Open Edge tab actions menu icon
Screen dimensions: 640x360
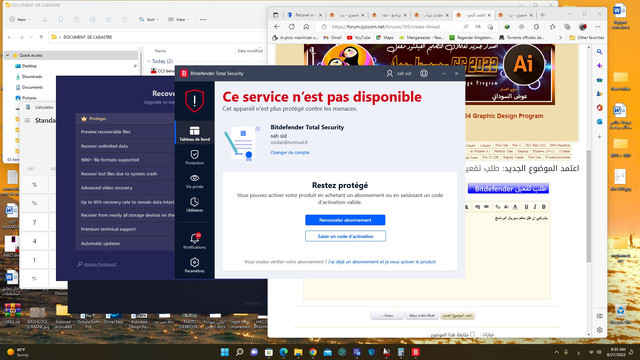pyautogui.click(x=276, y=15)
